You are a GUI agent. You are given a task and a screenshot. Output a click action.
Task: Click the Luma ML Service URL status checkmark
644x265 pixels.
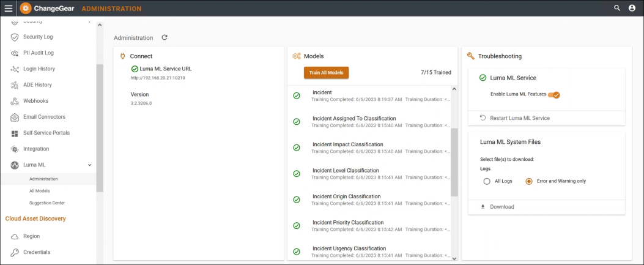tap(135, 69)
